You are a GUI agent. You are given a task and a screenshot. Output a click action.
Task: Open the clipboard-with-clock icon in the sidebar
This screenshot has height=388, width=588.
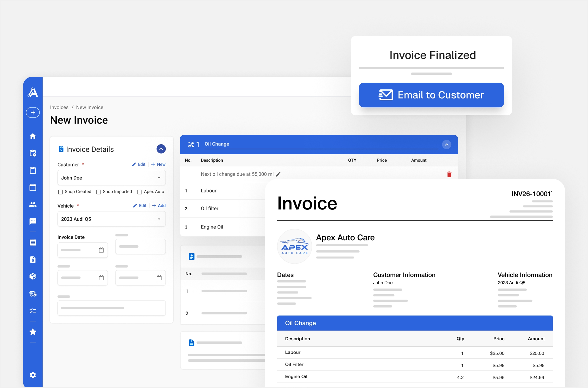tap(33, 153)
